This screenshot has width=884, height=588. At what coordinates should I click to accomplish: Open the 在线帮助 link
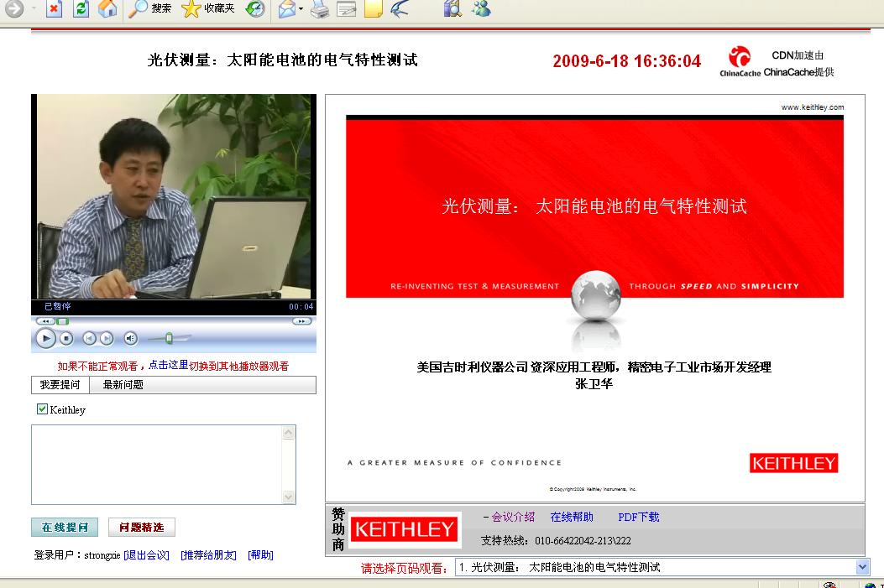pos(572,517)
